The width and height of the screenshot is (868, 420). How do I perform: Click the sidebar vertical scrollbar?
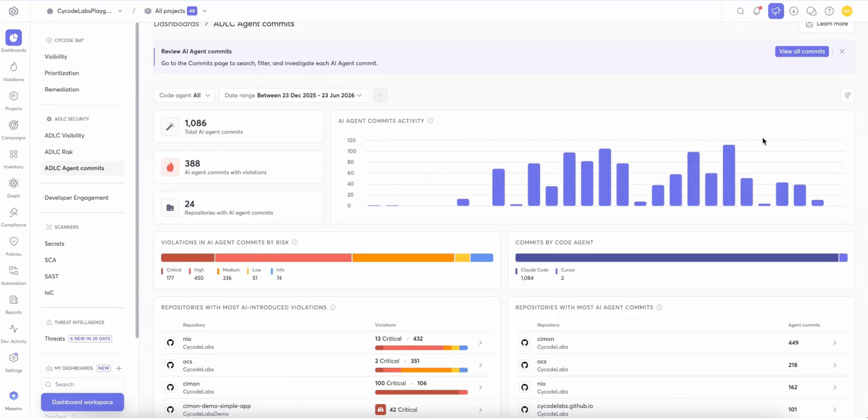coord(137,180)
